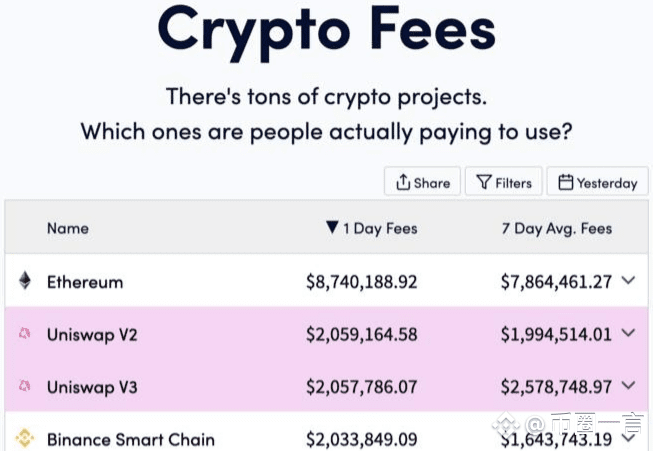
Task: Click the share upload arrow icon
Action: click(x=403, y=182)
